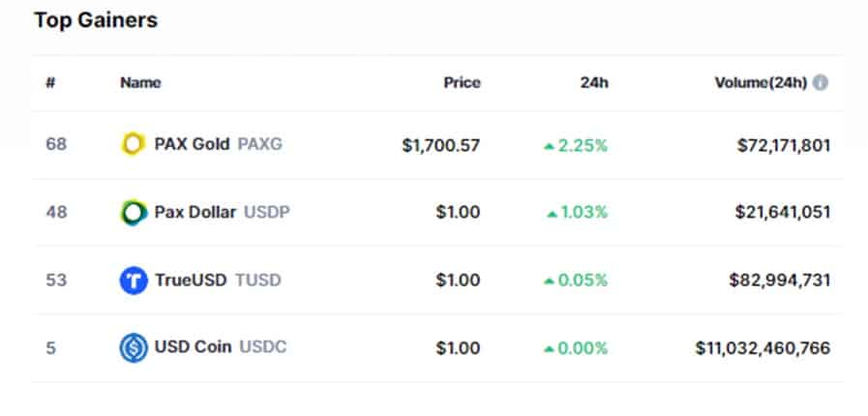This screenshot has width=868, height=416.
Task: Click the green up arrow beside 2.25%
Action: click(x=549, y=146)
